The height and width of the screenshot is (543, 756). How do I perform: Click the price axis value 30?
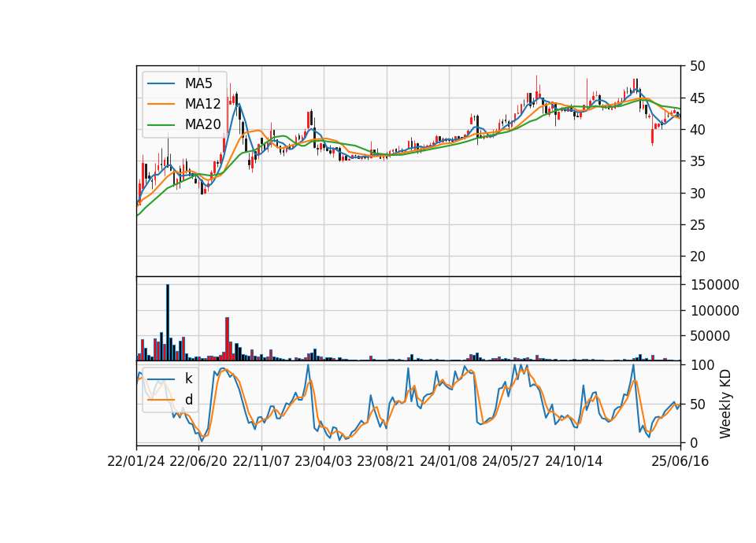click(x=697, y=194)
